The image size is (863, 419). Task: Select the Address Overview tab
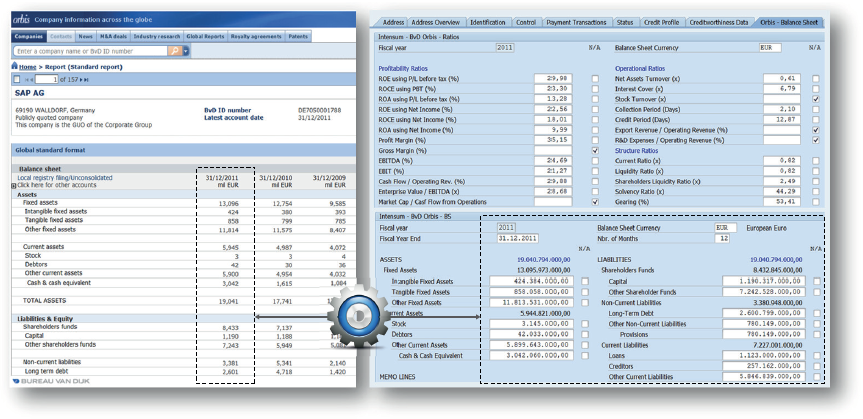435,23
